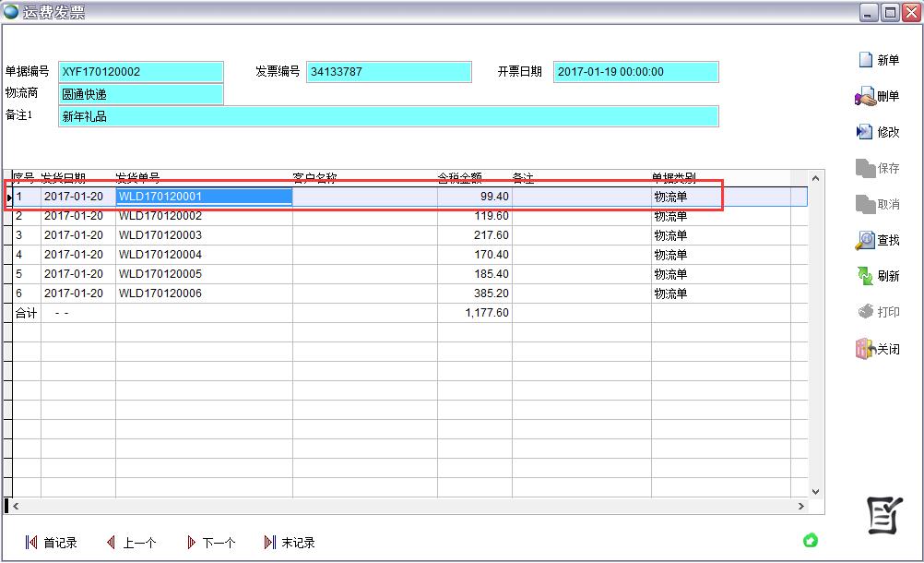Click vertical scrollbar down arrow
This screenshot has height=563, width=924.
(815, 492)
